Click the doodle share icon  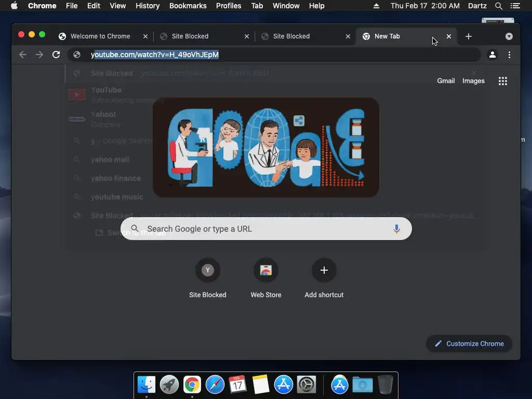pyautogui.click(x=299, y=121)
